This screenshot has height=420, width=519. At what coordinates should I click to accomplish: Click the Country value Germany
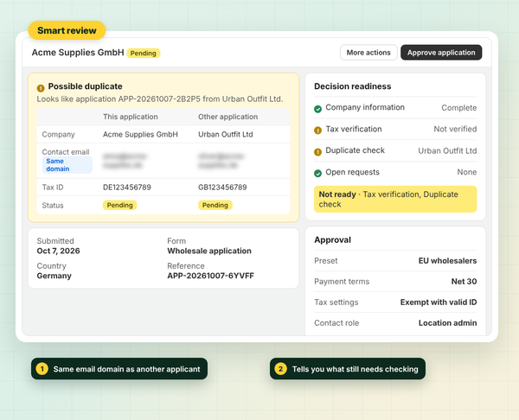(x=54, y=276)
